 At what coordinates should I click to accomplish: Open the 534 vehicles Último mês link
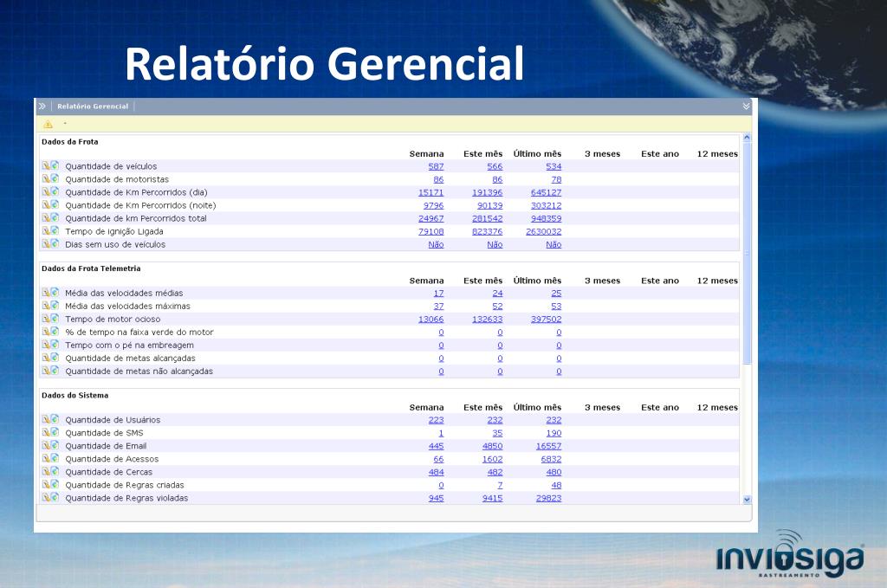[x=554, y=166]
